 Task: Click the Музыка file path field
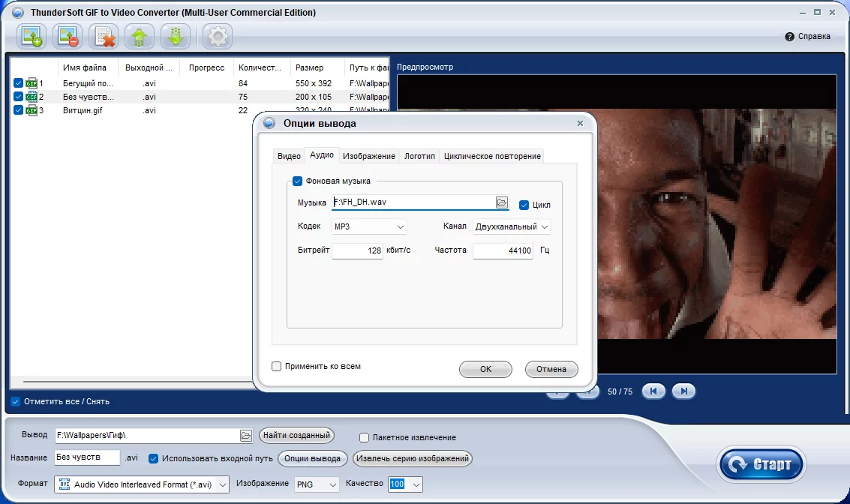point(413,202)
